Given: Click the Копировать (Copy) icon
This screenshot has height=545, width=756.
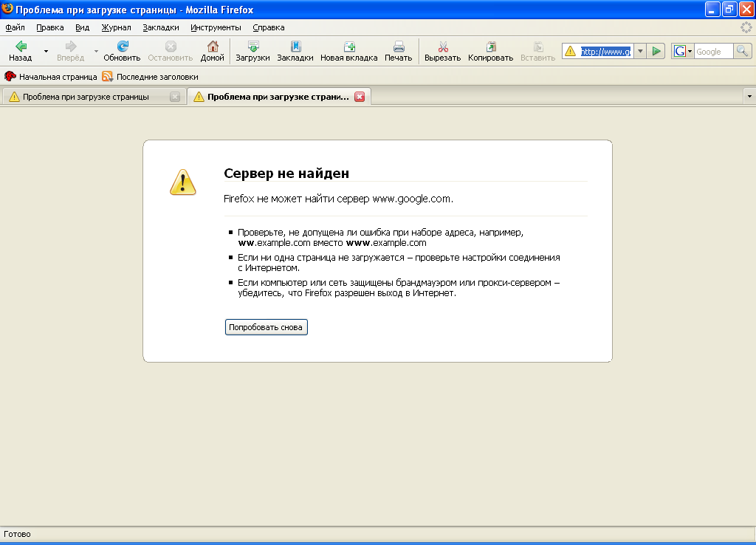Looking at the screenshot, I should point(491,47).
